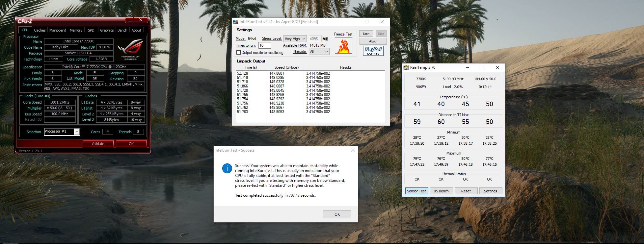644x244 pixels.
Task: Click the 0:12:14 uptime in RealTemp
Action: [485, 87]
